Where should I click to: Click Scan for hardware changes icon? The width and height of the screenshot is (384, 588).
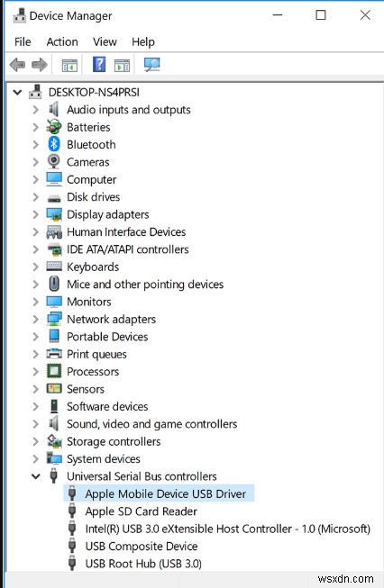click(152, 65)
